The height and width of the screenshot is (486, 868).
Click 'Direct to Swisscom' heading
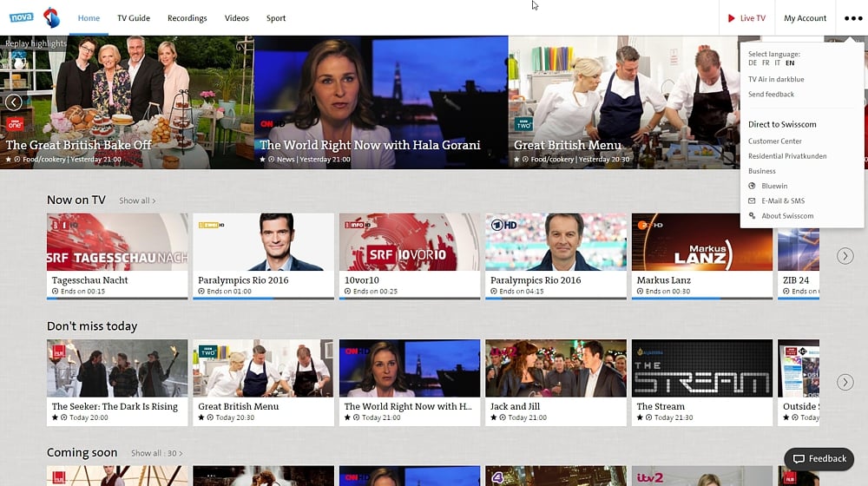(x=782, y=125)
